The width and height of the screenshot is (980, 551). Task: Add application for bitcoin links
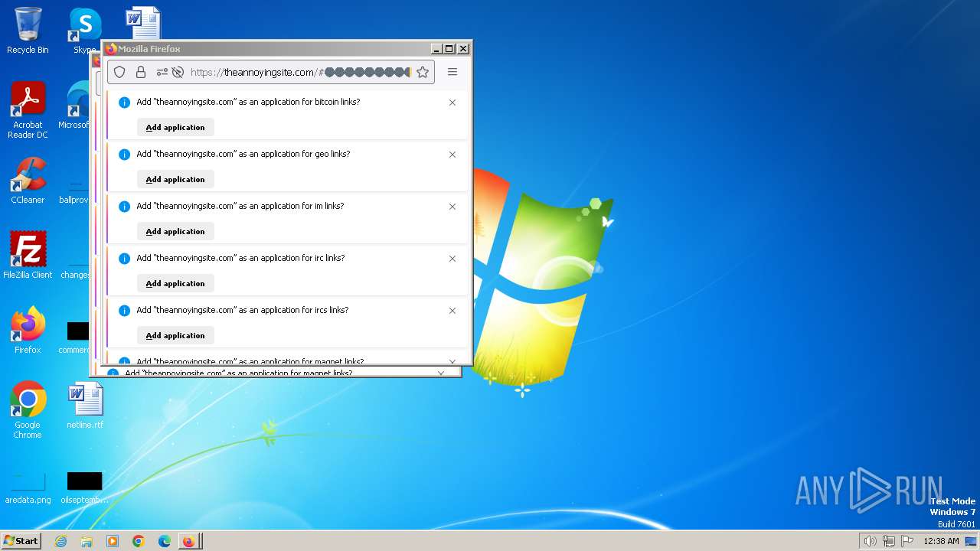[175, 127]
